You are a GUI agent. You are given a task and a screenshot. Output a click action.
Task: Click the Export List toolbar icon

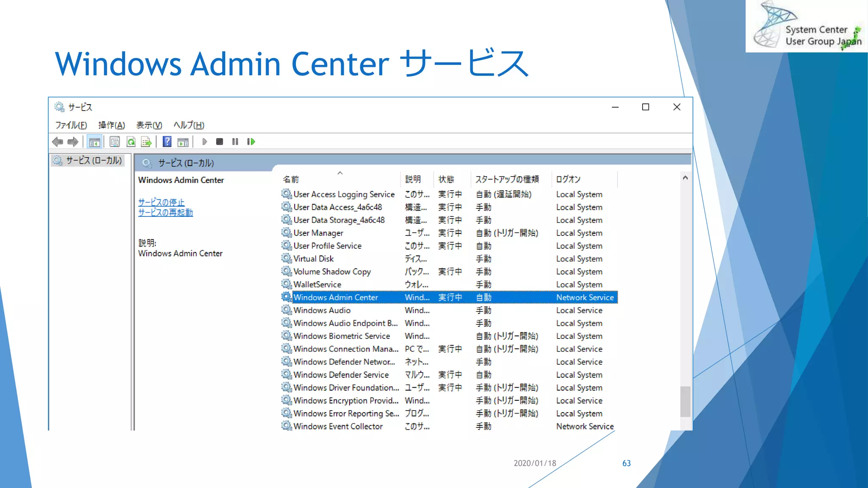pyautogui.click(x=146, y=142)
